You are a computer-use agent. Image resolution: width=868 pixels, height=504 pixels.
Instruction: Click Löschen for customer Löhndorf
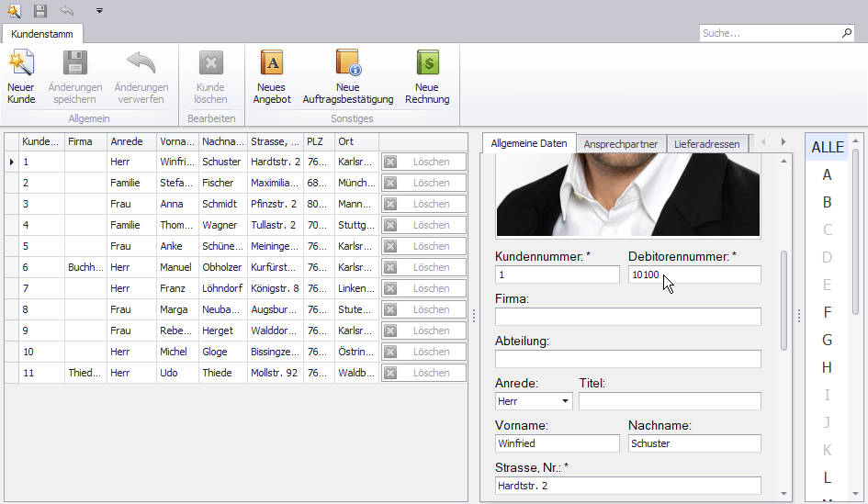pos(424,288)
